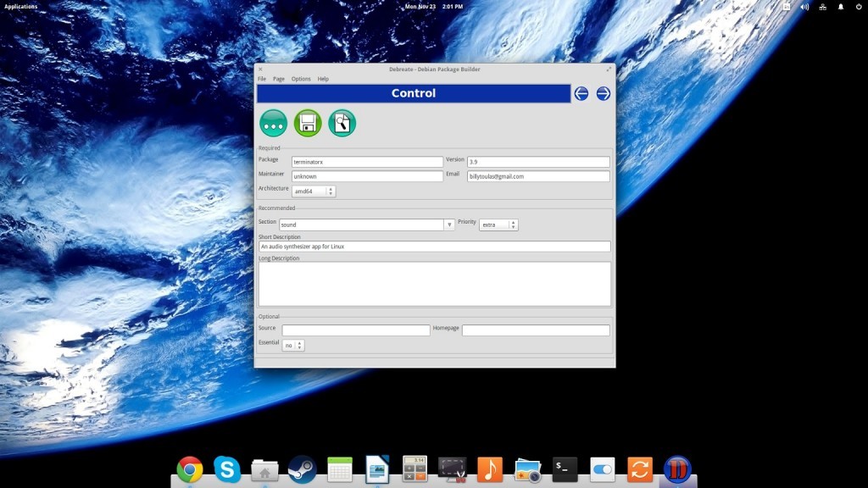Click the browse control file button

(273, 123)
